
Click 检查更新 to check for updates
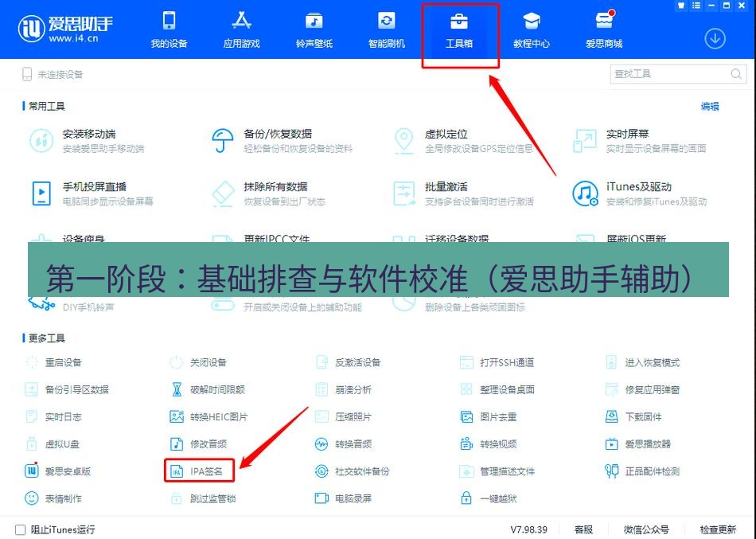click(x=719, y=529)
